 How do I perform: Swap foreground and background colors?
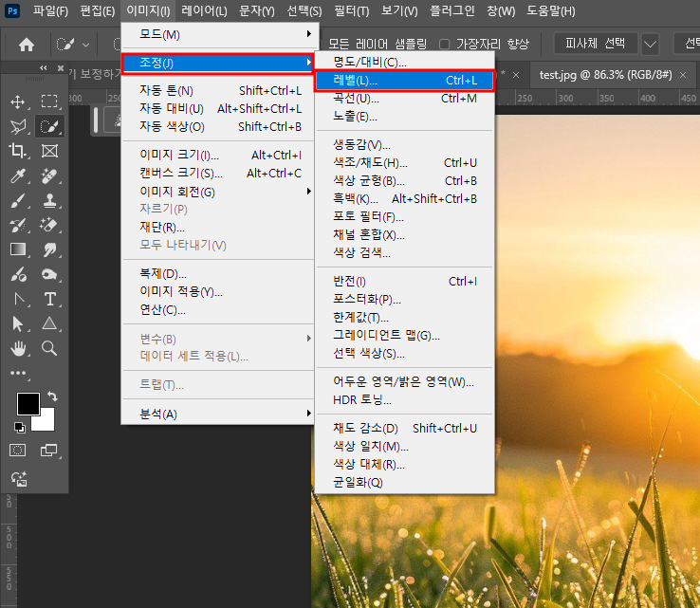click(x=53, y=396)
